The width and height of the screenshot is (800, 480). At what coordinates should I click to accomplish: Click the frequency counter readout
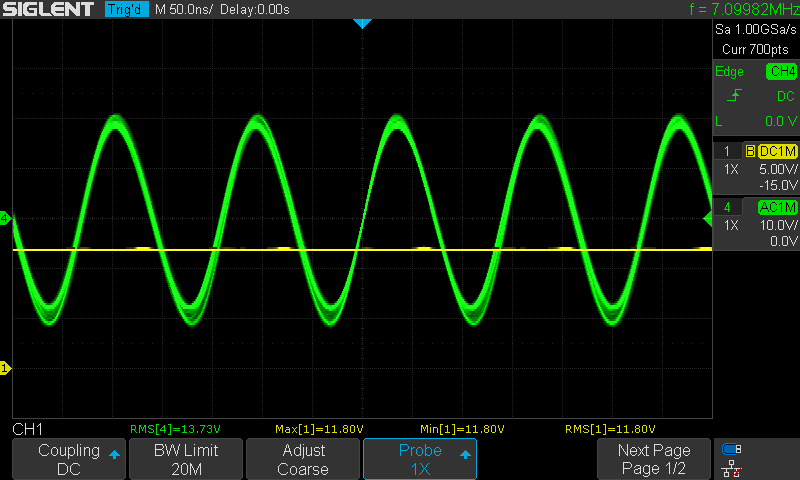pyautogui.click(x=744, y=9)
